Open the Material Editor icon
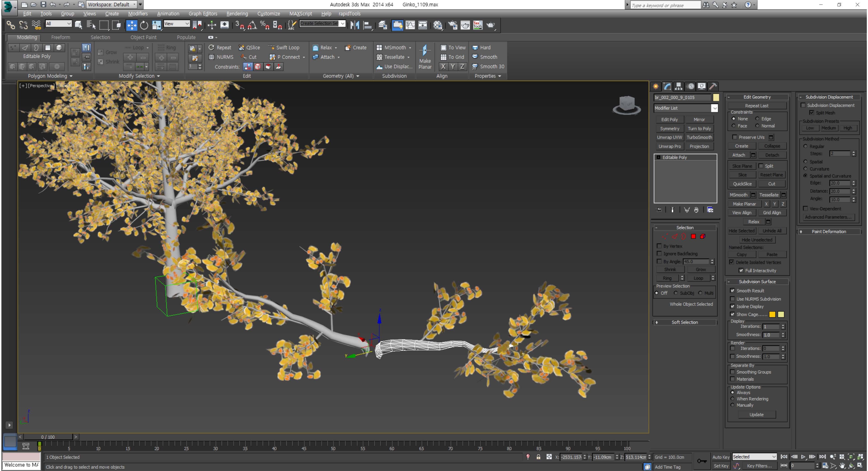This screenshot has height=471, width=868. click(438, 25)
